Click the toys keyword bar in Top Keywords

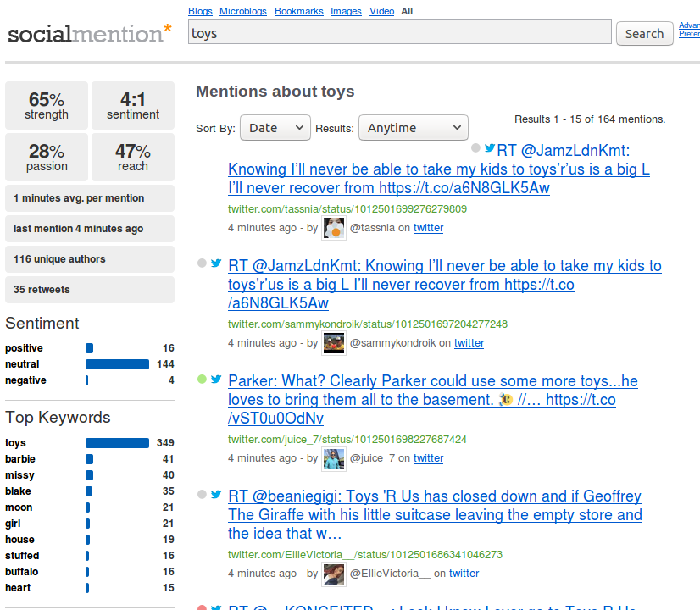pyautogui.click(x=117, y=443)
